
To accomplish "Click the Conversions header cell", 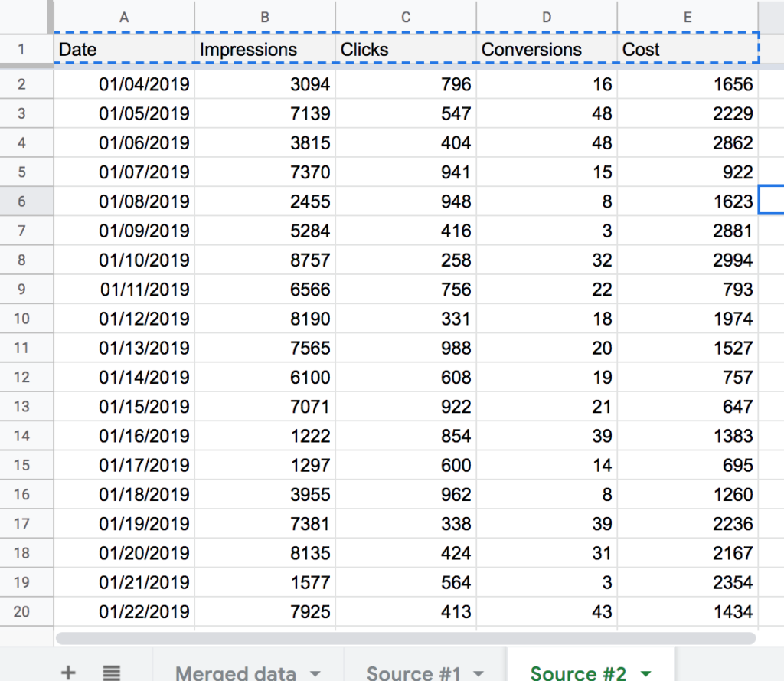I will click(547, 50).
